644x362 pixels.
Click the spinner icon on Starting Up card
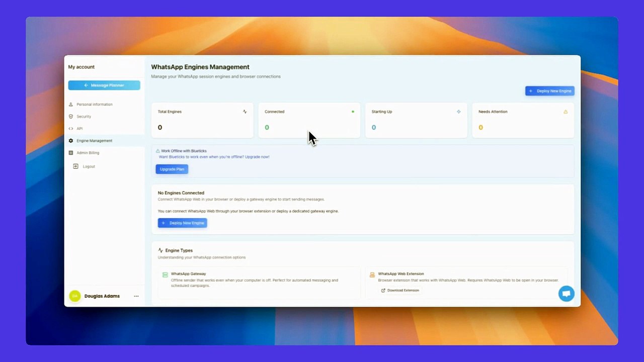coord(458,112)
